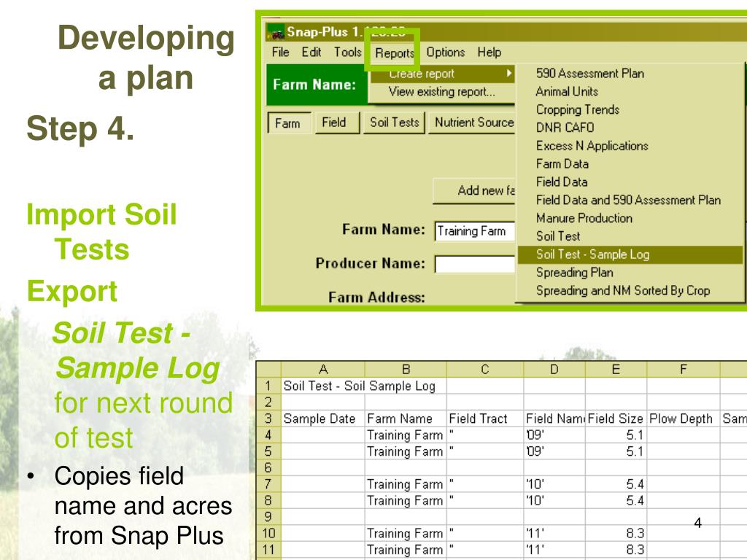The image size is (747, 560).
Task: Click the Add new farm button
Action: [x=474, y=191]
